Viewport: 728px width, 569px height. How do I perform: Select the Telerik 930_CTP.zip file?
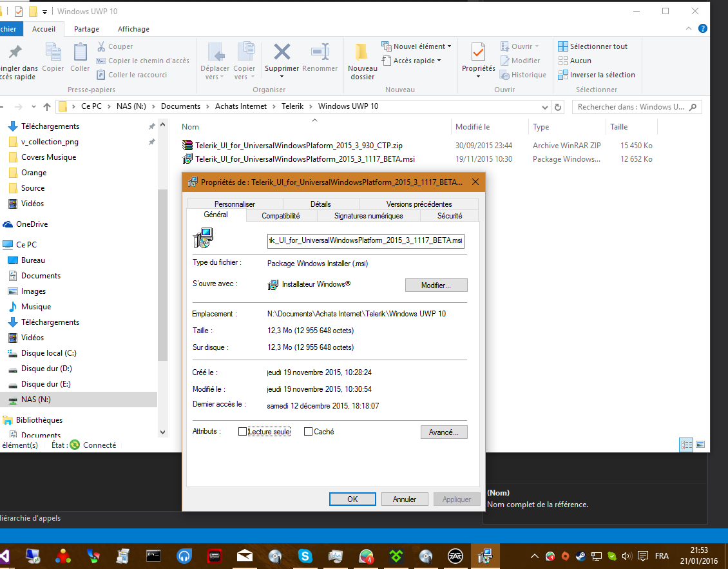tap(298, 146)
